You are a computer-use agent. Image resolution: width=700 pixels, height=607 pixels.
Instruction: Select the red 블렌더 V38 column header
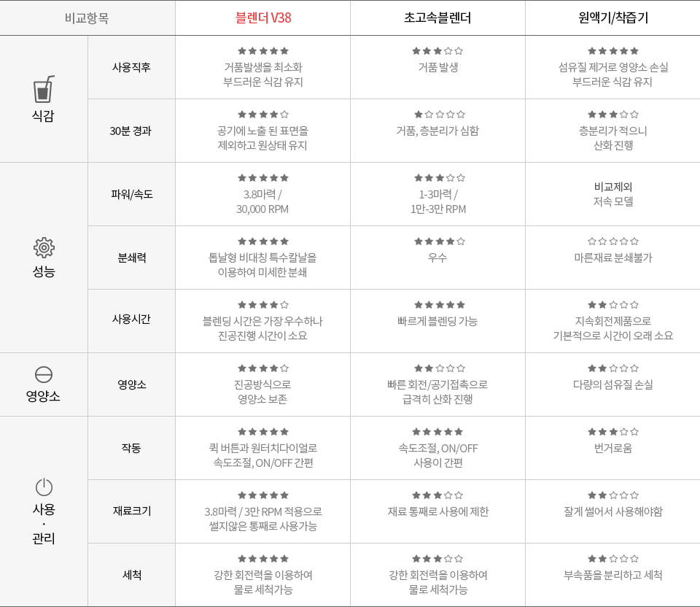click(263, 18)
